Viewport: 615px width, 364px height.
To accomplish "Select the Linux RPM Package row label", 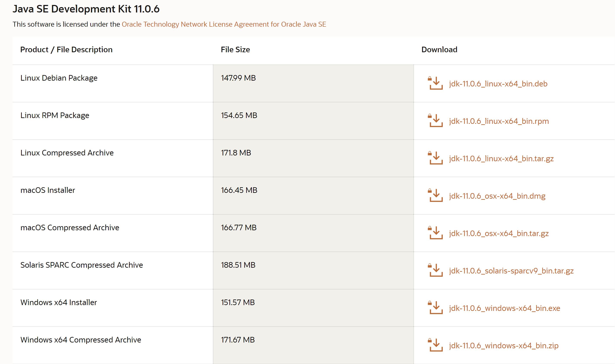I will tap(55, 115).
